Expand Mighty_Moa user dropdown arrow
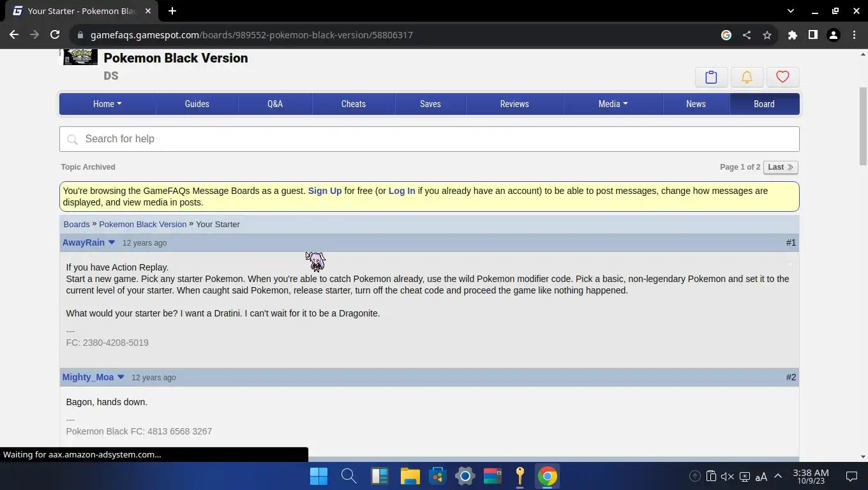868x490 pixels. [121, 377]
